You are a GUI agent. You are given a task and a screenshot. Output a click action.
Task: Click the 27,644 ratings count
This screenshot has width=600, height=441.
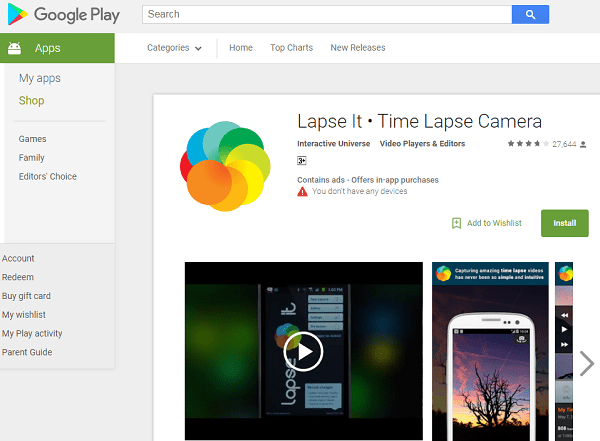tap(564, 144)
